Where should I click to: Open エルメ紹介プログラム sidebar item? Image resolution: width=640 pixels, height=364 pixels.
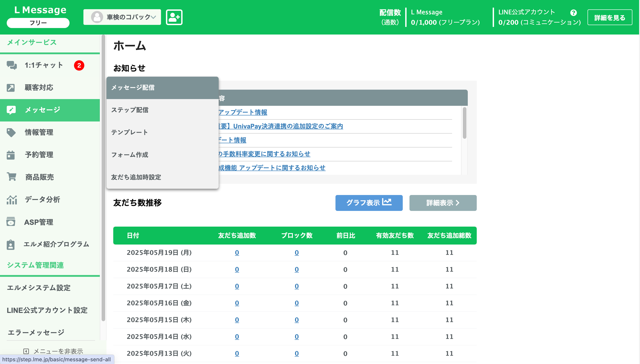tap(50, 245)
